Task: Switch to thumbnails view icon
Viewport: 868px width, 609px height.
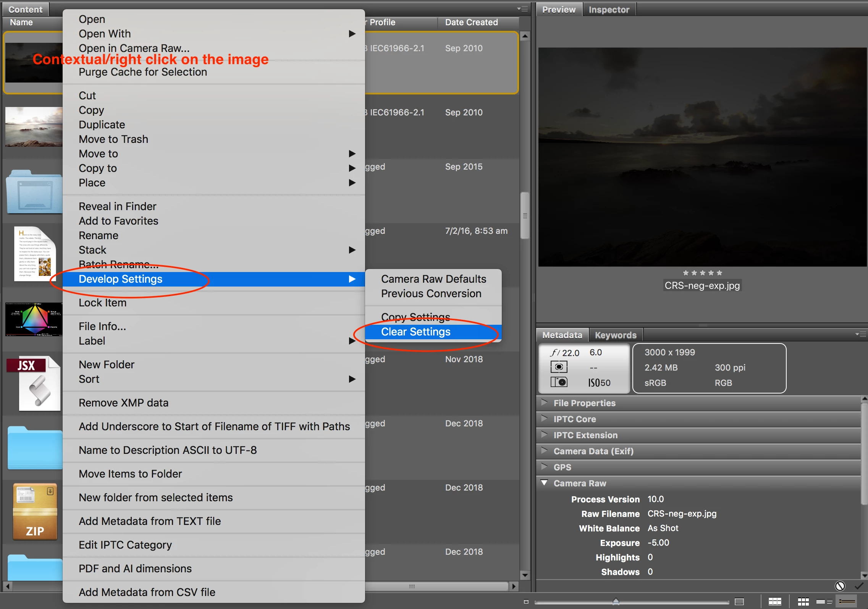Action: [803, 602]
